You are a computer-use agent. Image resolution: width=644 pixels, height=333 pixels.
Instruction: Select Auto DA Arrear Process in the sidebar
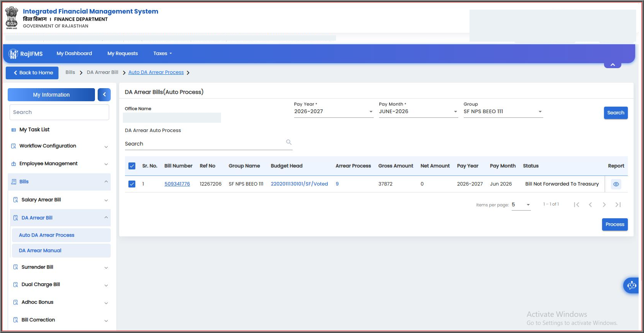click(x=61, y=235)
